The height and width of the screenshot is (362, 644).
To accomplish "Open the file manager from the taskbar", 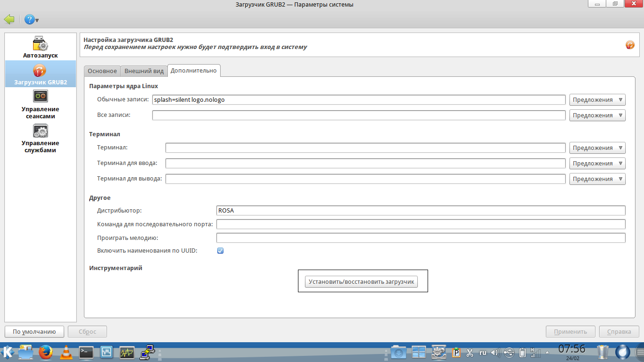I will [25, 352].
